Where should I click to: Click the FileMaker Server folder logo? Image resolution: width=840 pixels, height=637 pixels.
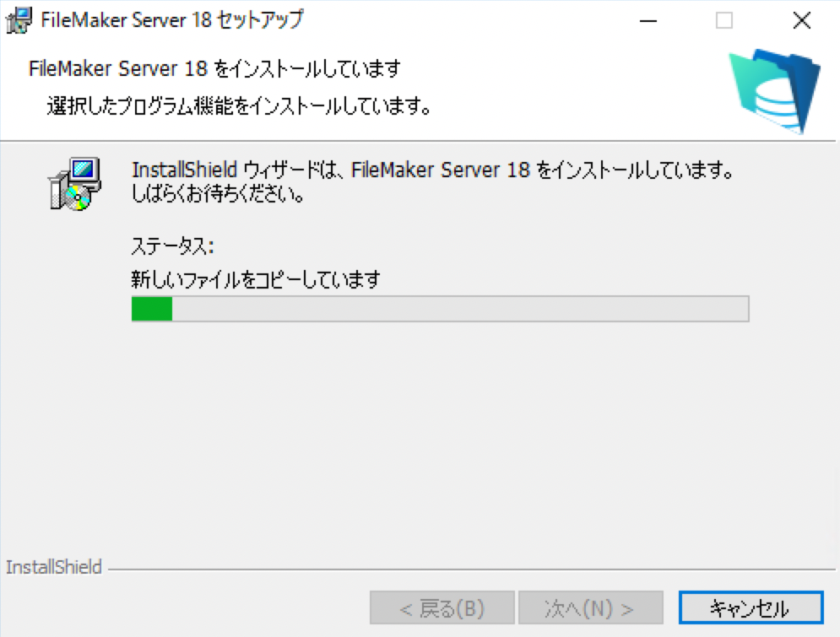tap(775, 91)
